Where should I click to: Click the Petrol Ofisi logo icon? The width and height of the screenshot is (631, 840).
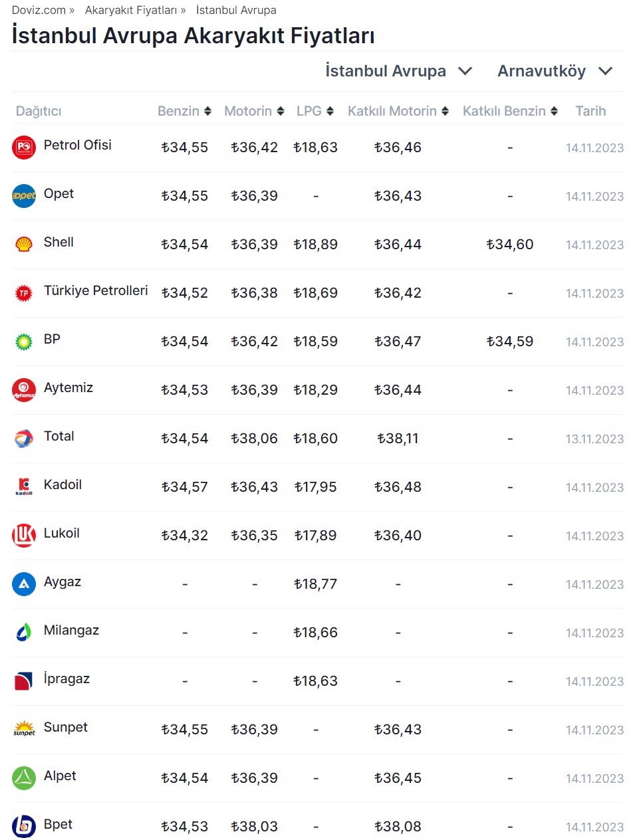tap(24, 148)
